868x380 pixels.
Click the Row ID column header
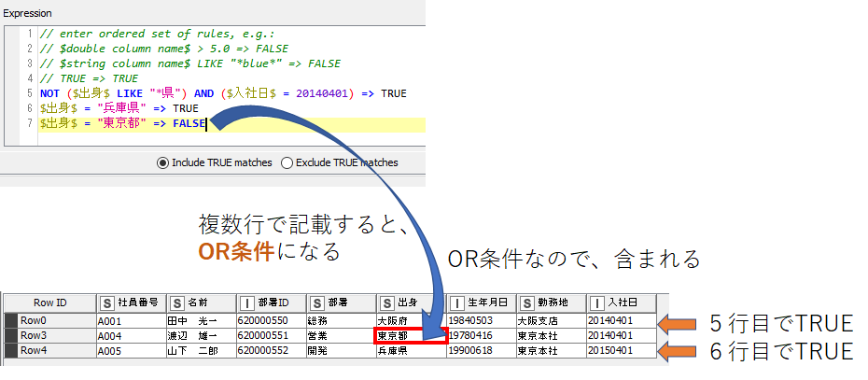tap(49, 303)
